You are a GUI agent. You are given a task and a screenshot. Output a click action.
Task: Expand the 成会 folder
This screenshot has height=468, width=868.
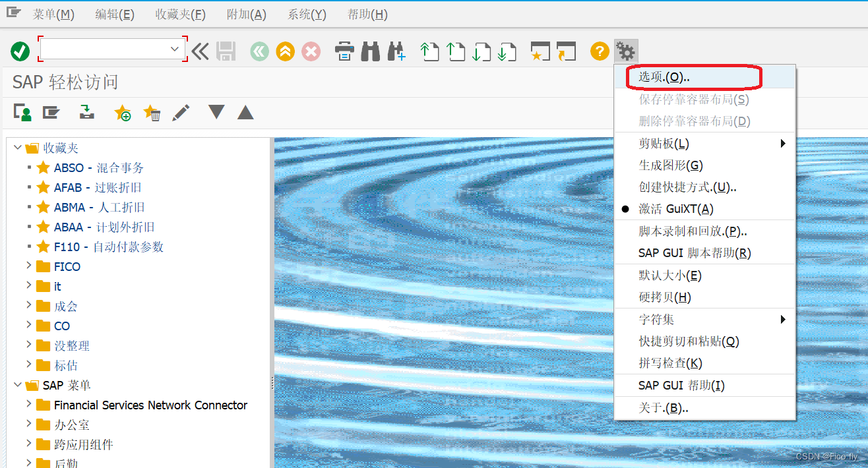tap(28, 305)
